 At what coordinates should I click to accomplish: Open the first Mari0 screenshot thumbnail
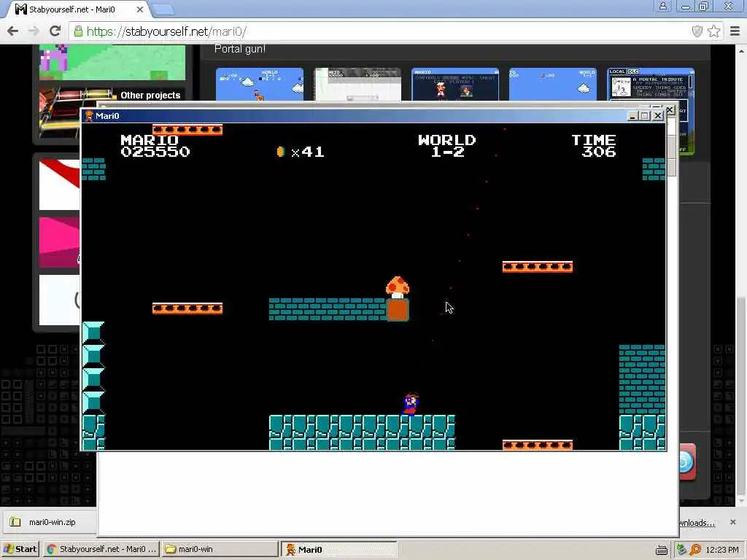[260, 85]
